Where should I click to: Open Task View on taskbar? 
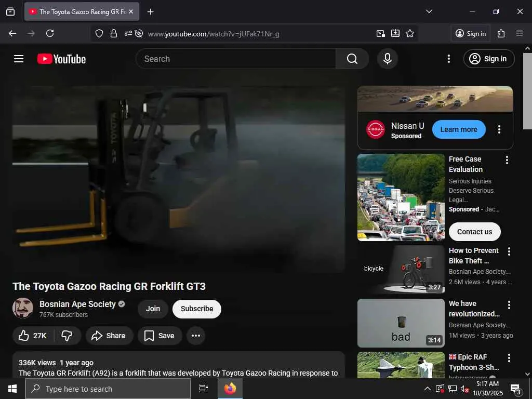coord(204,389)
